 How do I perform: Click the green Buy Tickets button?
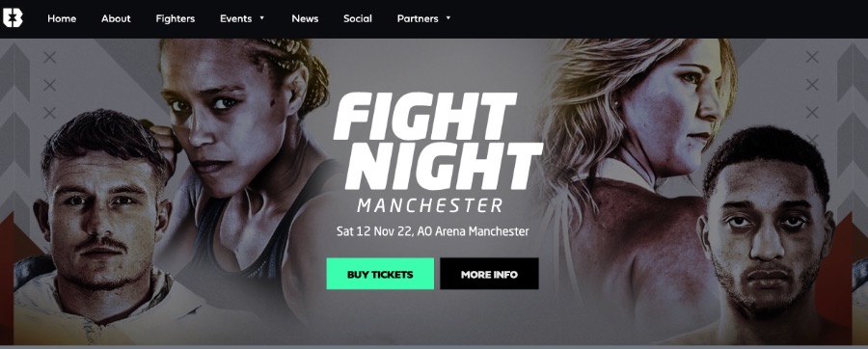point(380,274)
